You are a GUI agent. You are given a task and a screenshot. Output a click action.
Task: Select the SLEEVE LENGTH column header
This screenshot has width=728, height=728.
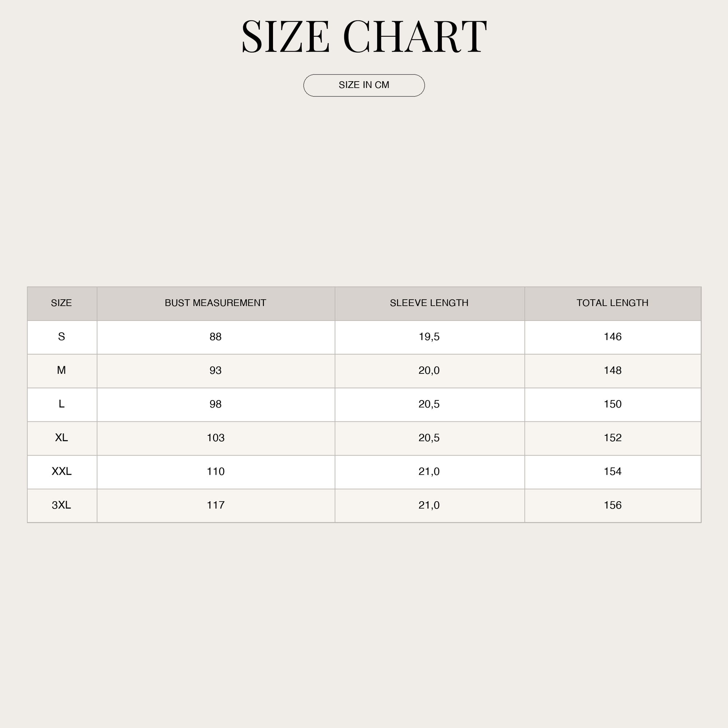pyautogui.click(x=430, y=304)
